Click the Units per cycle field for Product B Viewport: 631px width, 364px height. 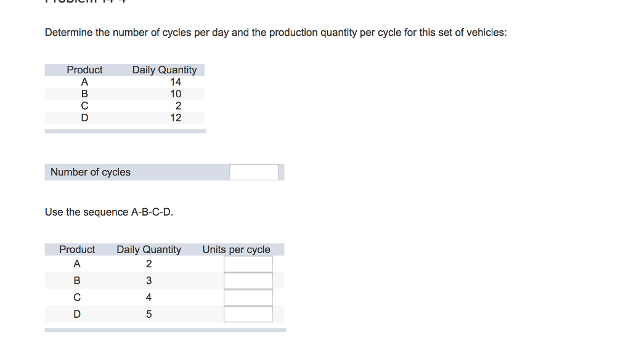pos(248,280)
